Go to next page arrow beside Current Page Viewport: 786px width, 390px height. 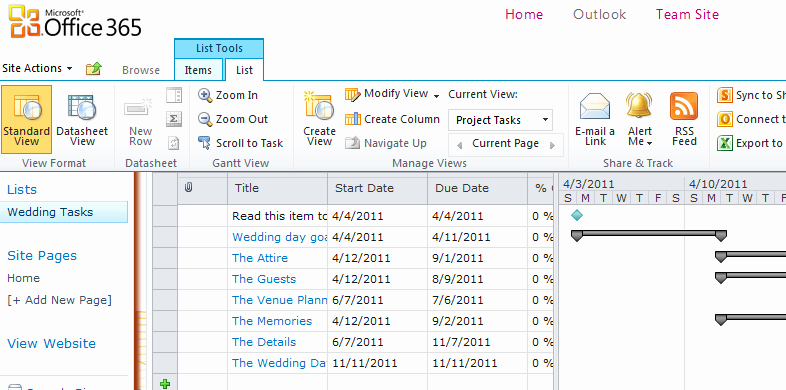click(x=552, y=145)
